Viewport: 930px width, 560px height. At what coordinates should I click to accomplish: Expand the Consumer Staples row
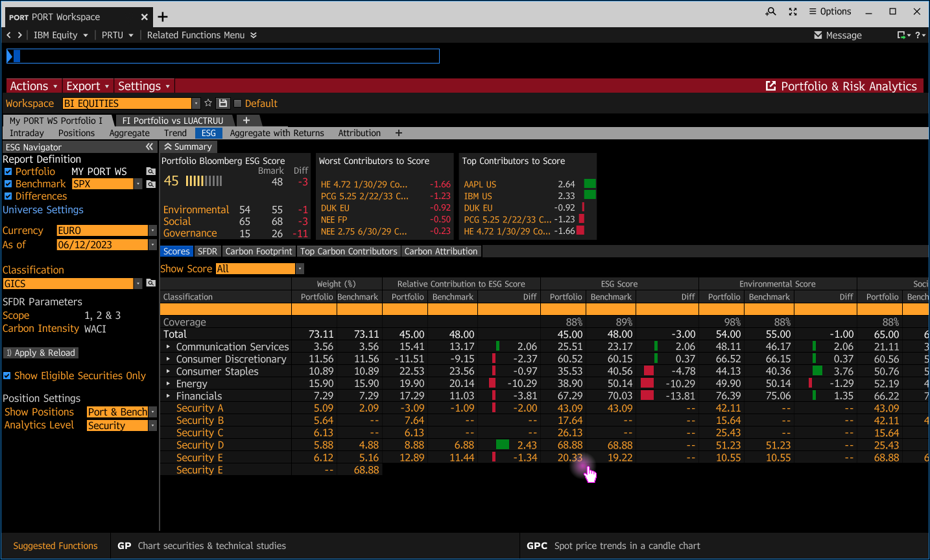click(x=168, y=371)
